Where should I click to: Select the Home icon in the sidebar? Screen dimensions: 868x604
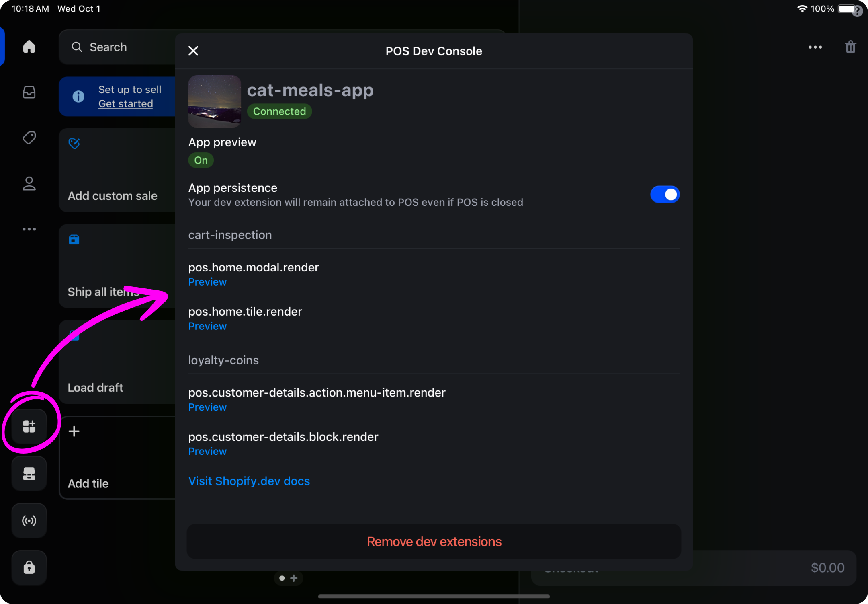(29, 47)
